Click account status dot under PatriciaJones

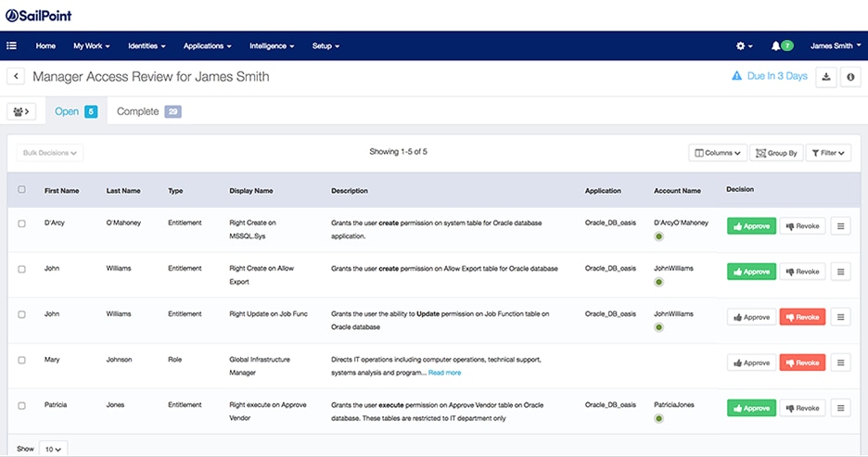coord(658,418)
